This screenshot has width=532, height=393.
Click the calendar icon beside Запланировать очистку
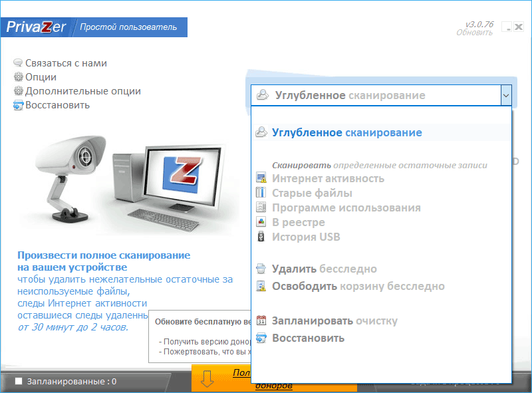coord(261,321)
